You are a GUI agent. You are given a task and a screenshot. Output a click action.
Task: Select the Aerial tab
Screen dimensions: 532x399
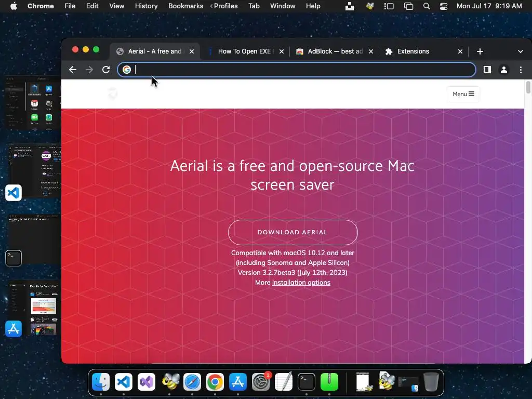[x=154, y=51]
